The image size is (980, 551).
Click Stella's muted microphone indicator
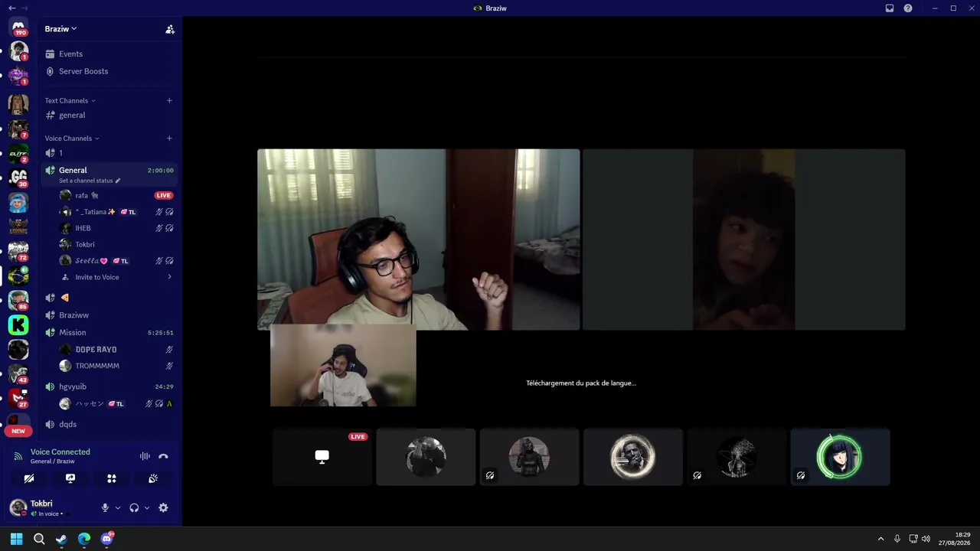pos(159,261)
